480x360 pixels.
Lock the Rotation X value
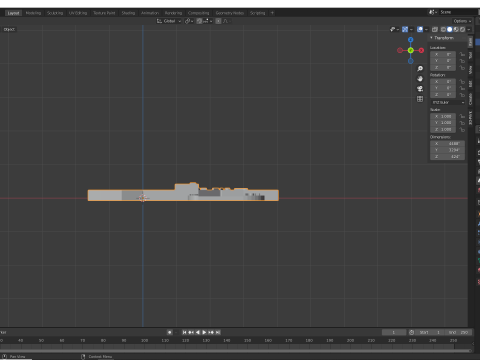[462, 82]
